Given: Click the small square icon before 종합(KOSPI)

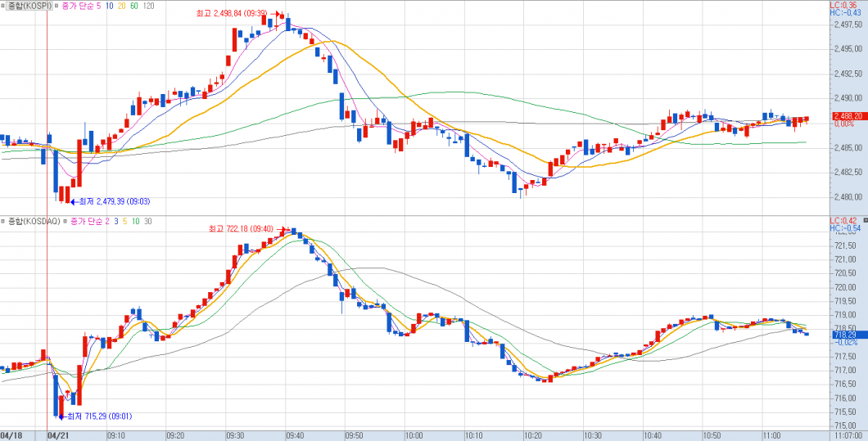Looking at the screenshot, I should (4, 6).
